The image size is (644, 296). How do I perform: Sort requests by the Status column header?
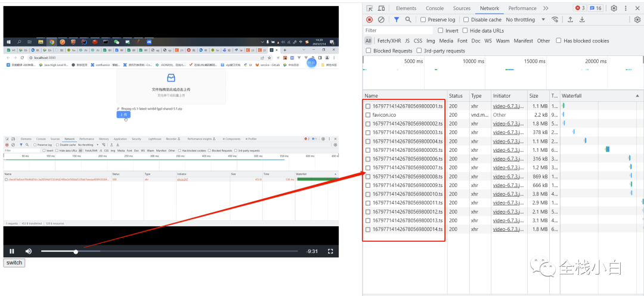click(457, 95)
